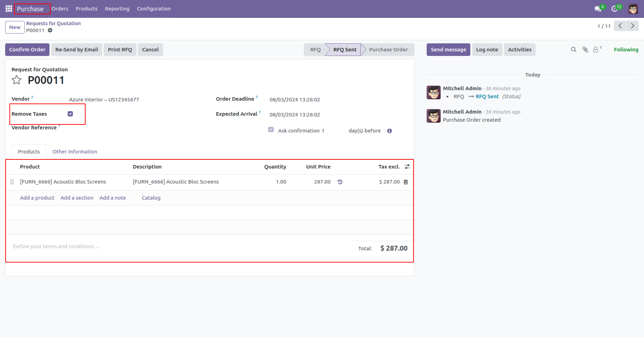Delete the Acoustic Bloc Screens line item

tap(405, 182)
